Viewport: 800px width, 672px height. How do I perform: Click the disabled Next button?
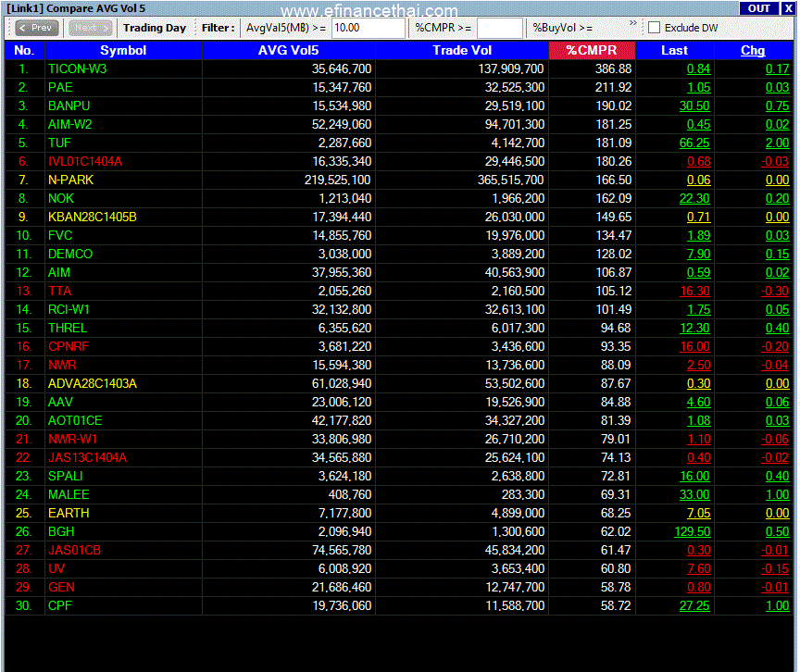[91, 28]
